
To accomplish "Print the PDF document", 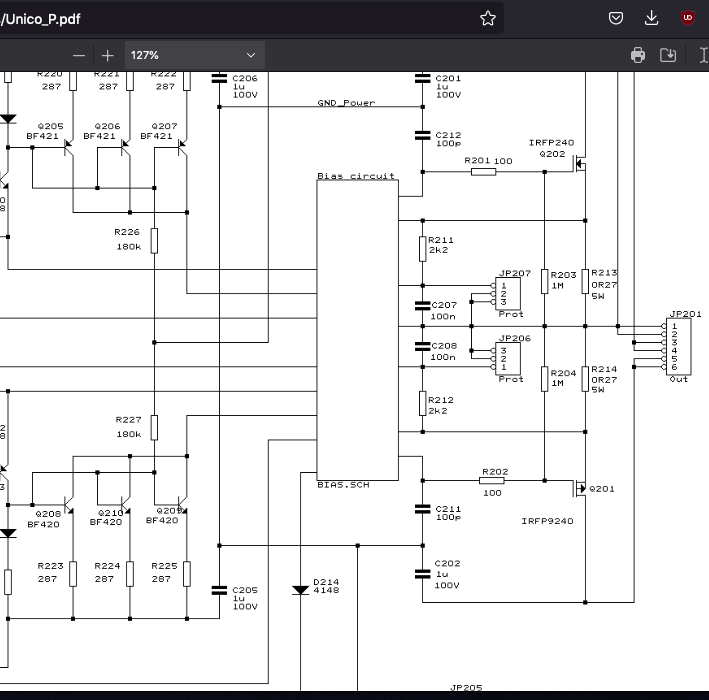I will click(638, 55).
